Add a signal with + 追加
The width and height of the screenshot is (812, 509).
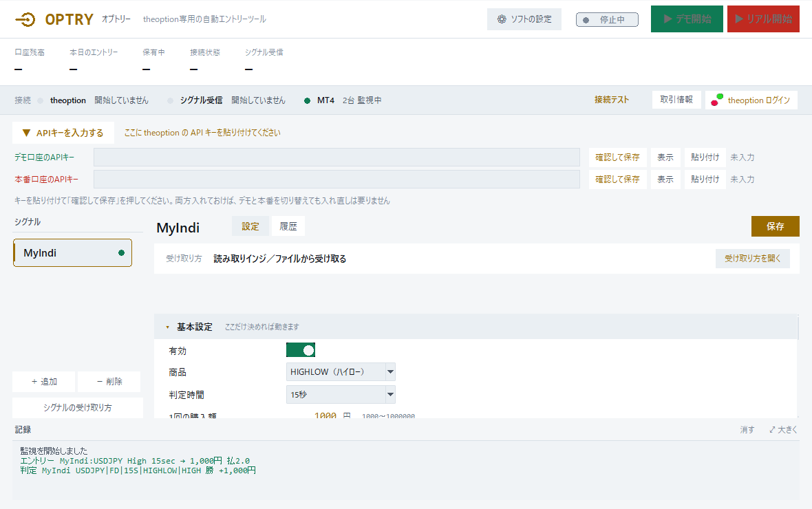coord(44,382)
